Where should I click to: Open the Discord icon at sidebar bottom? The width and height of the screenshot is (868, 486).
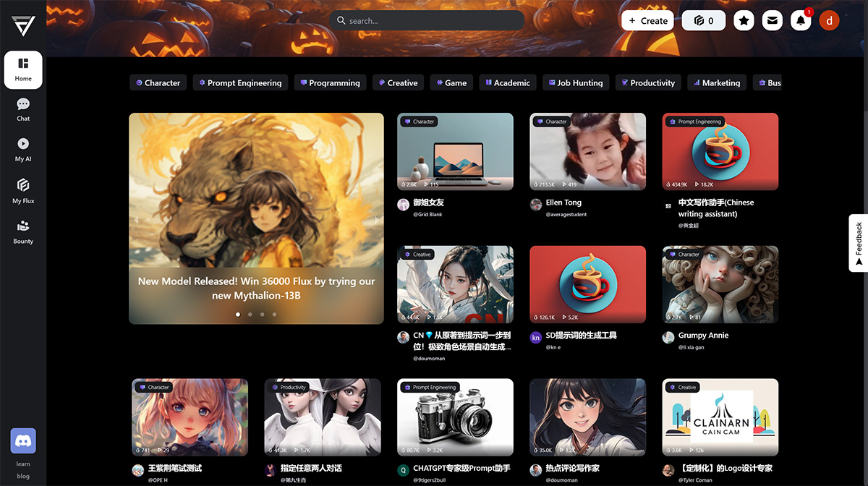coord(22,440)
